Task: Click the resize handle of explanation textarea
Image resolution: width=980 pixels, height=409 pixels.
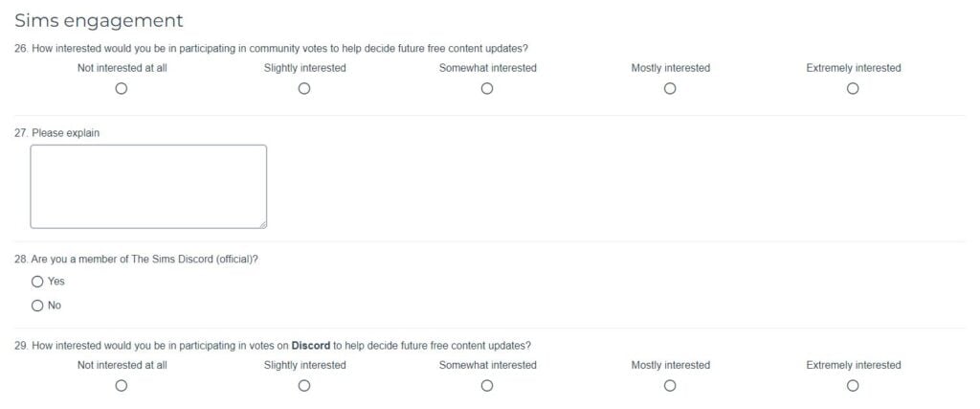Action: [263, 224]
